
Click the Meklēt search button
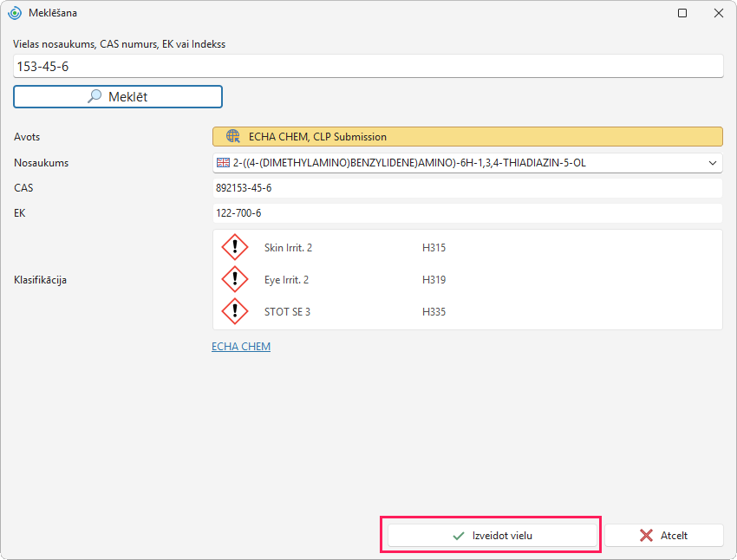(118, 96)
